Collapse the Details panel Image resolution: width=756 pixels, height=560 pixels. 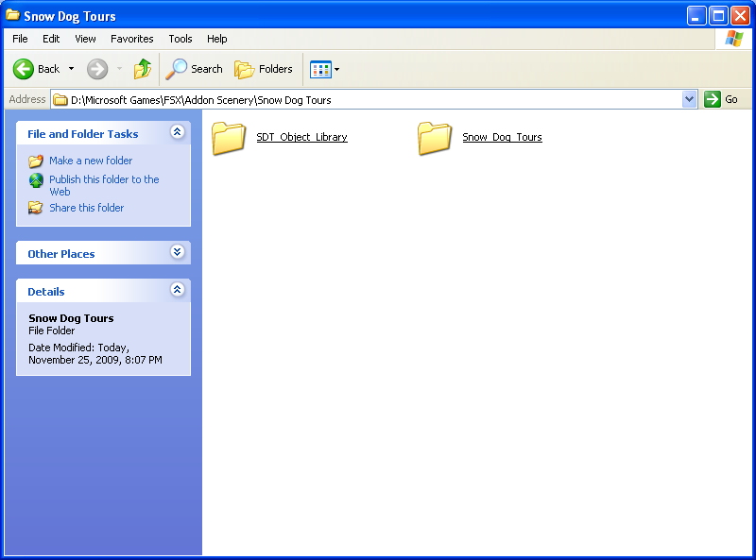(x=177, y=290)
